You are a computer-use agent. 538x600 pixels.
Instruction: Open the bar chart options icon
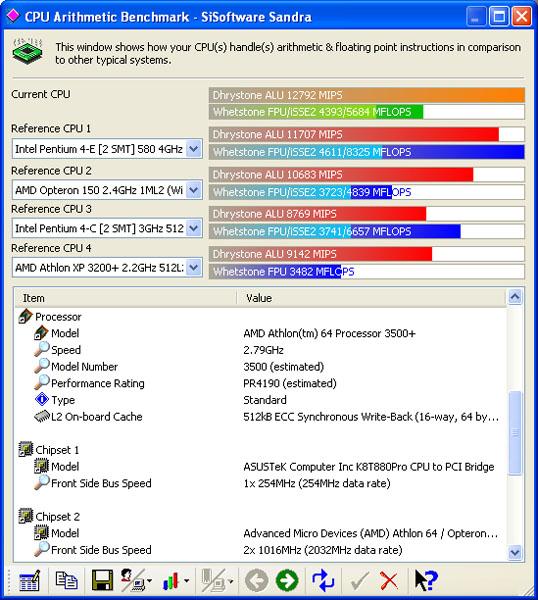pos(171,581)
